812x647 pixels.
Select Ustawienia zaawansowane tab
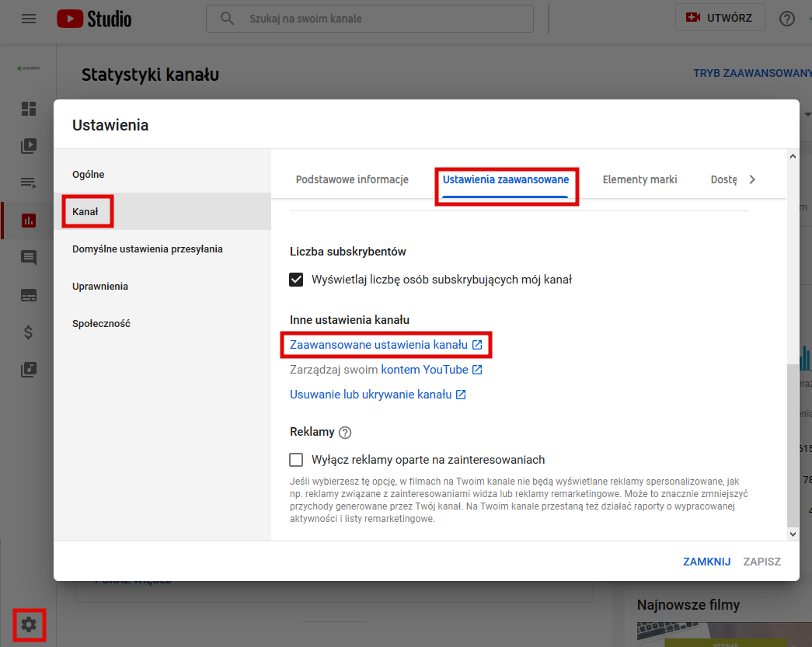click(505, 179)
